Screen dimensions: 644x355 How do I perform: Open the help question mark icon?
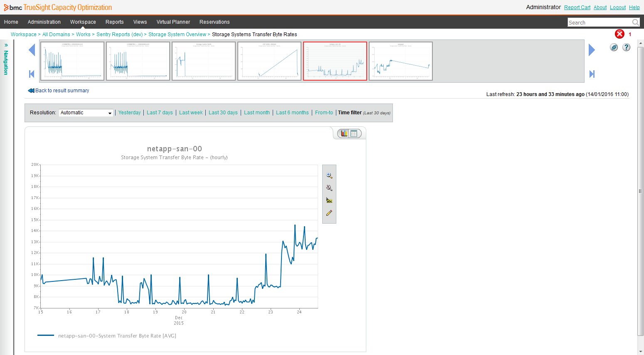(x=626, y=47)
